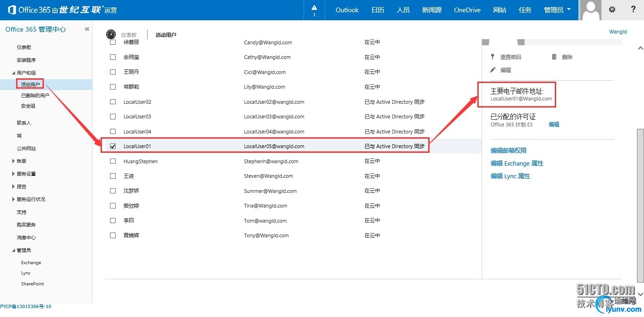Click the user avatar picture
Viewport: 644px width, 317px height.
591,10
